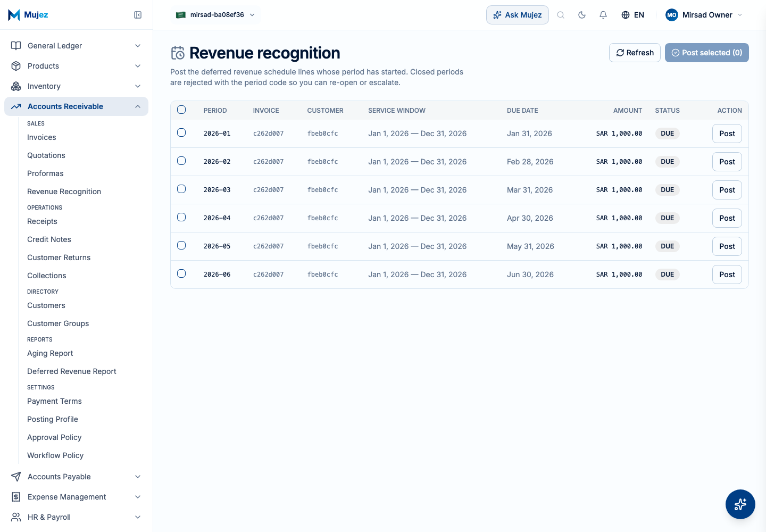Open Credit Notes page

[49, 239]
